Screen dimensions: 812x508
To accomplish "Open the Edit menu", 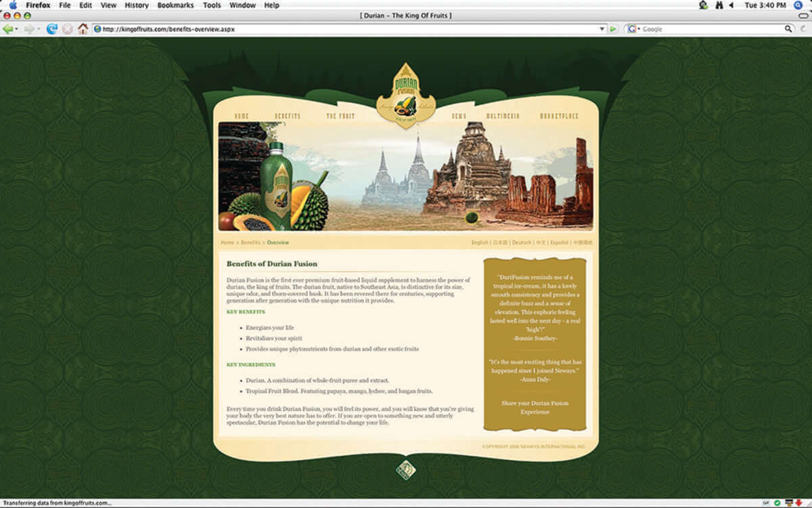I will click(x=85, y=5).
